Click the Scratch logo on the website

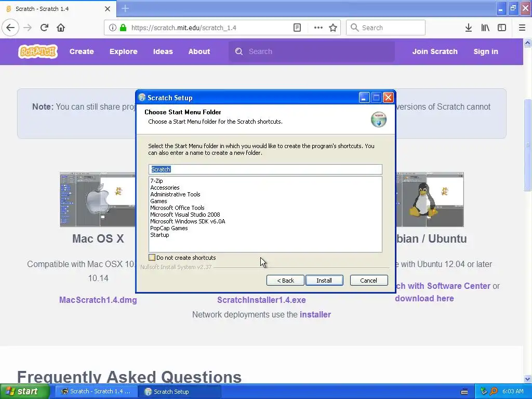click(38, 51)
